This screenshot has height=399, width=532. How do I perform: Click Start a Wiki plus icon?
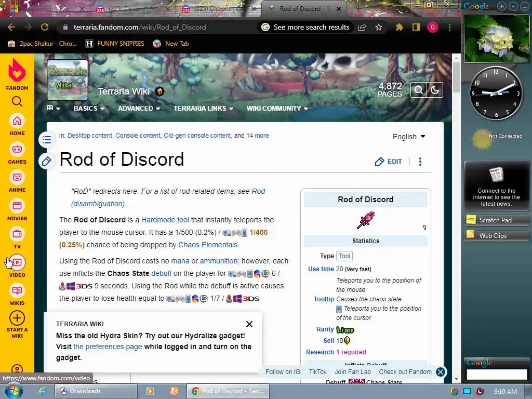coord(17,318)
